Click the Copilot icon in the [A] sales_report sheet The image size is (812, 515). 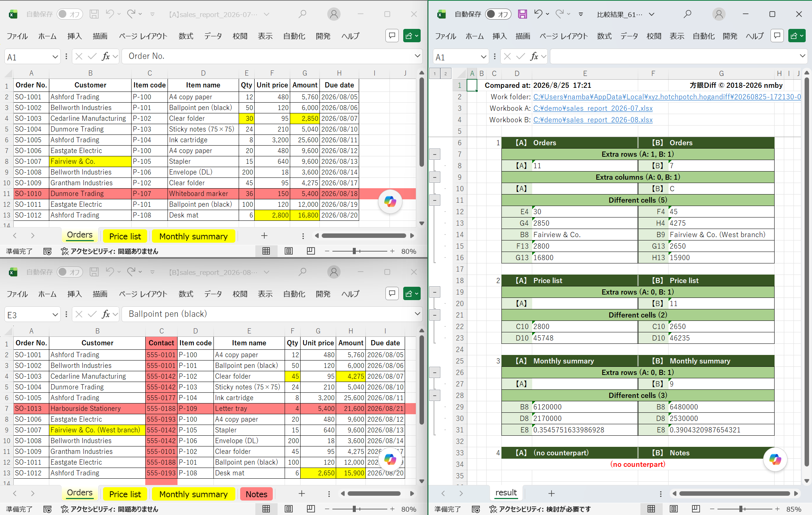[x=390, y=202]
